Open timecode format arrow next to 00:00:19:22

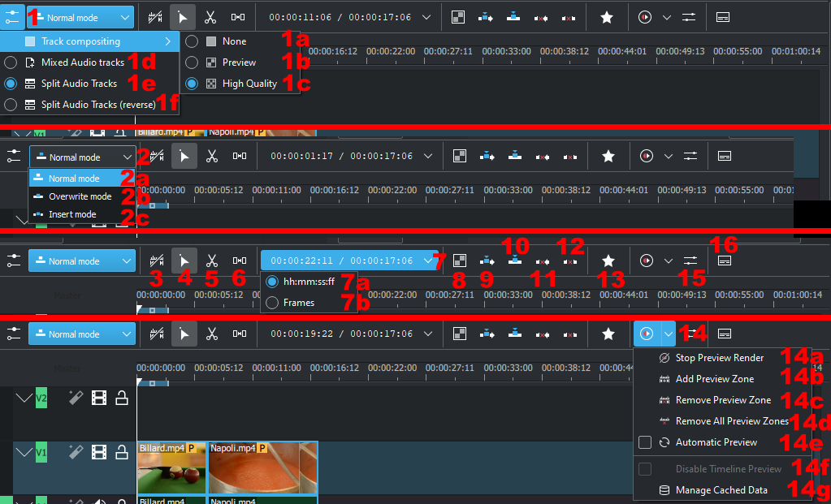click(x=429, y=334)
